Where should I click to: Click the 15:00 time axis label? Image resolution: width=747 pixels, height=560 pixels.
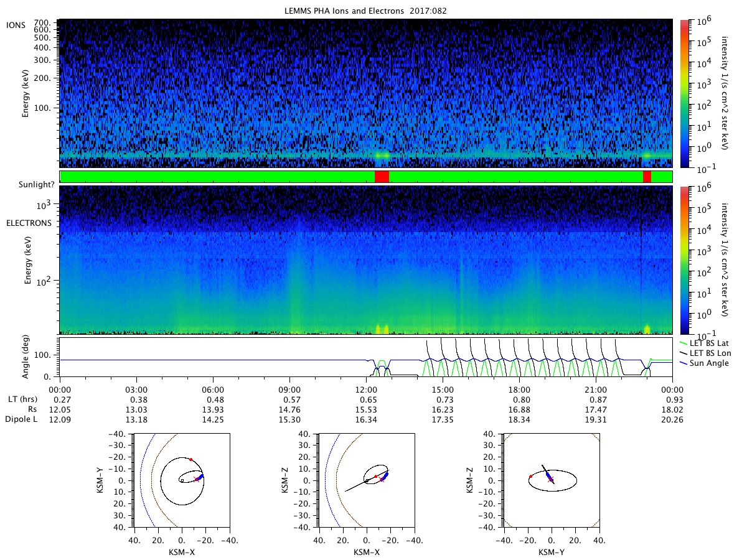(x=443, y=389)
